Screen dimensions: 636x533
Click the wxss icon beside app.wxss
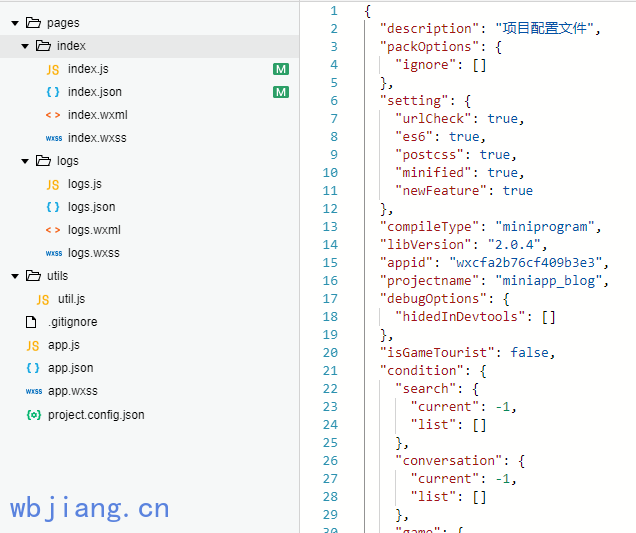tap(33, 391)
